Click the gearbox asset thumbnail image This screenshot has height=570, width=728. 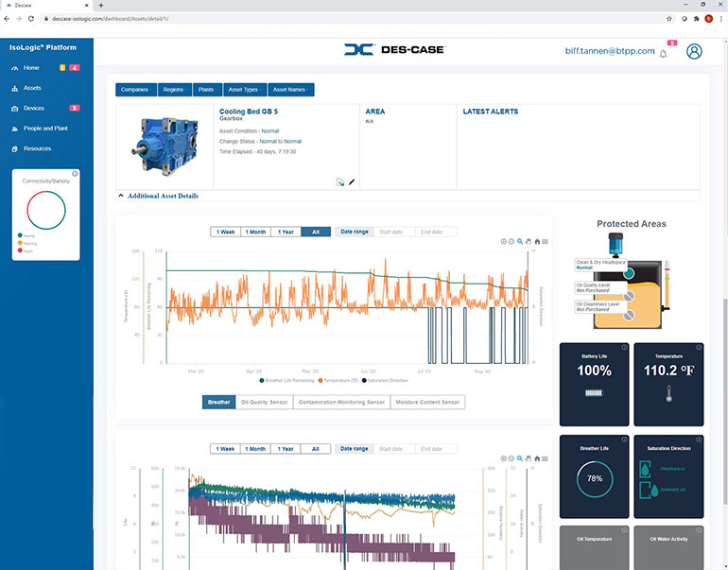click(x=165, y=146)
